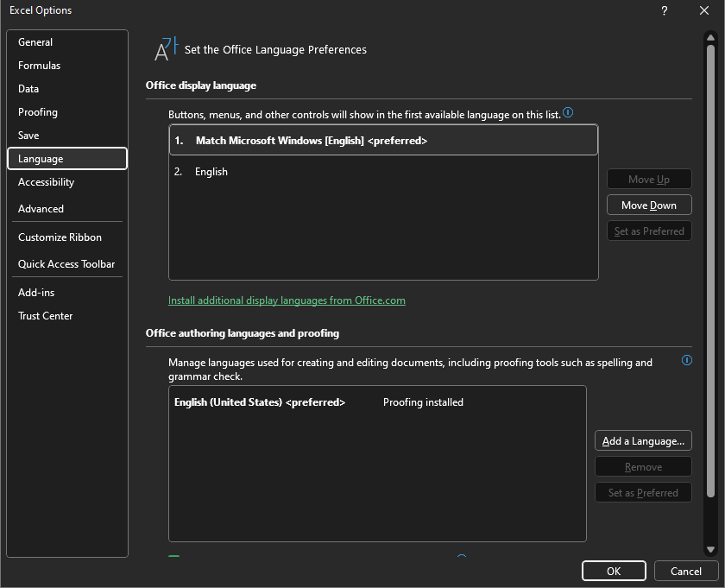Open the Customize Ribbon category
This screenshot has height=588, width=725.
point(67,237)
